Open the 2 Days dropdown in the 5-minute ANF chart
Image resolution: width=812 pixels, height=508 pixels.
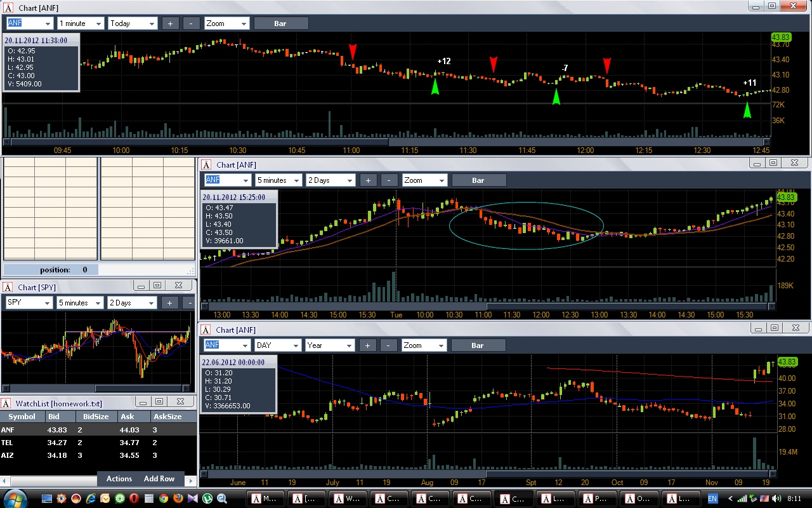point(331,180)
